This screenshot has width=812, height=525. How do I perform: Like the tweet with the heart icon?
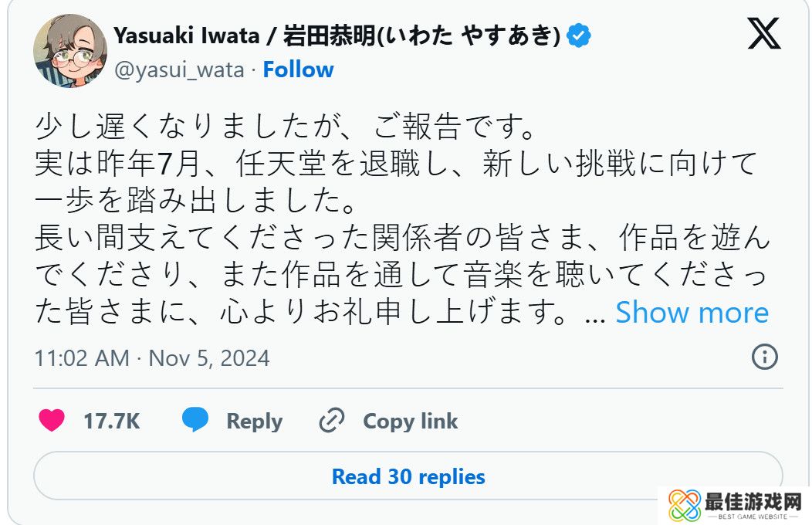coord(52,421)
